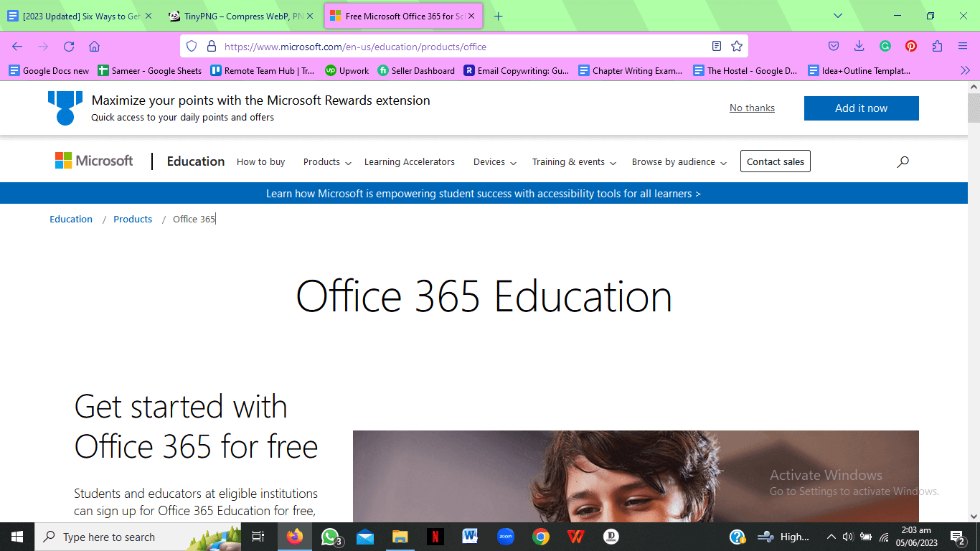Click the page vertical scrollbar thumb

974,108
